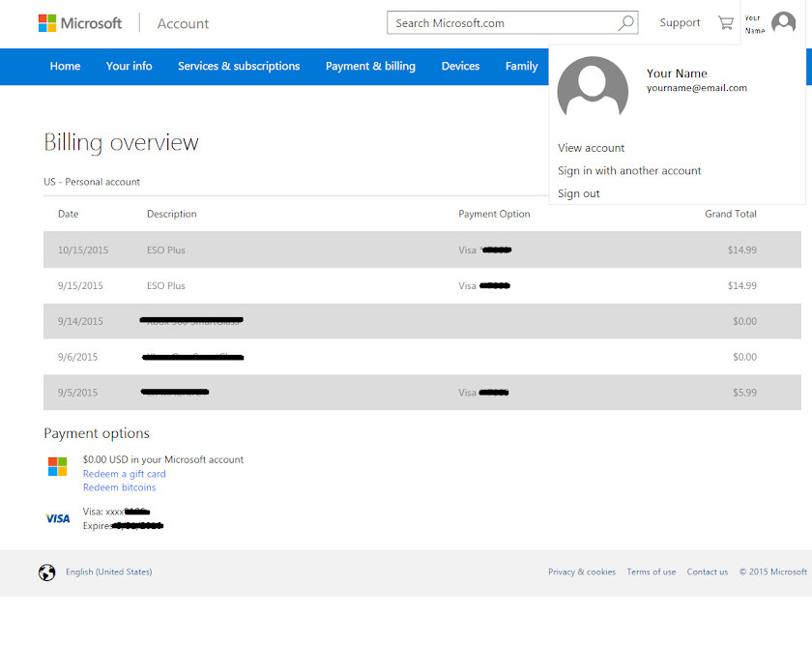Switch to Payment & billing tab
Image resolution: width=812 pixels, height=646 pixels.
370,67
